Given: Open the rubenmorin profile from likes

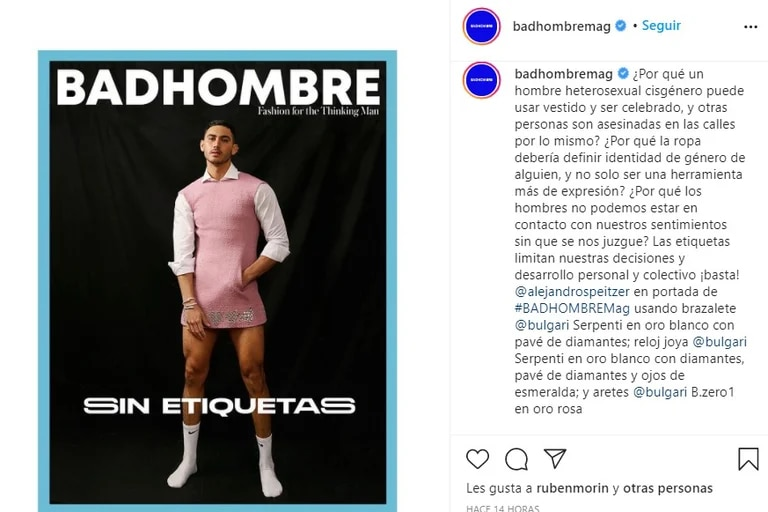Looking at the screenshot, I should [572, 488].
